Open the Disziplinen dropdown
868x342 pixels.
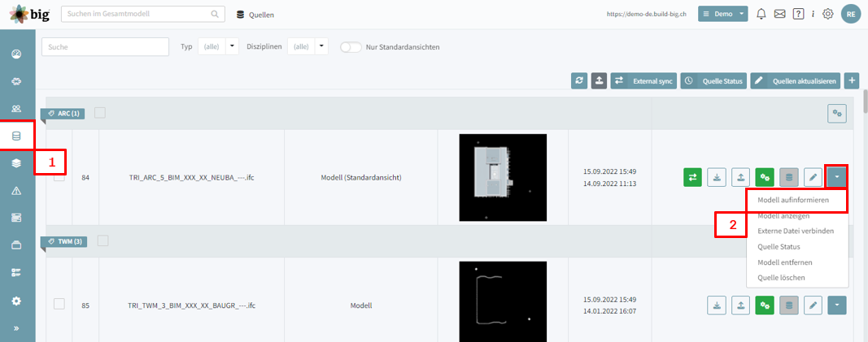point(308,47)
